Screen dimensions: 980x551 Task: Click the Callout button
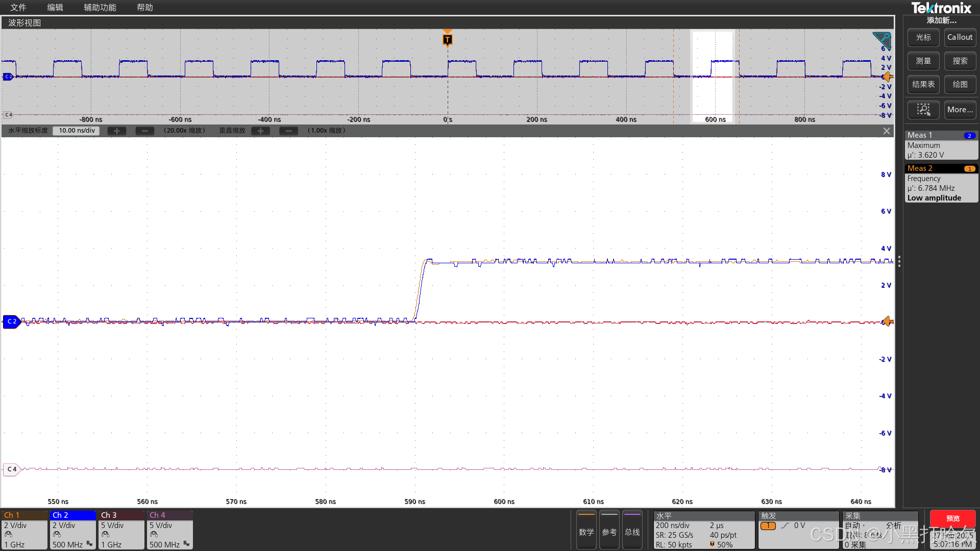click(960, 37)
